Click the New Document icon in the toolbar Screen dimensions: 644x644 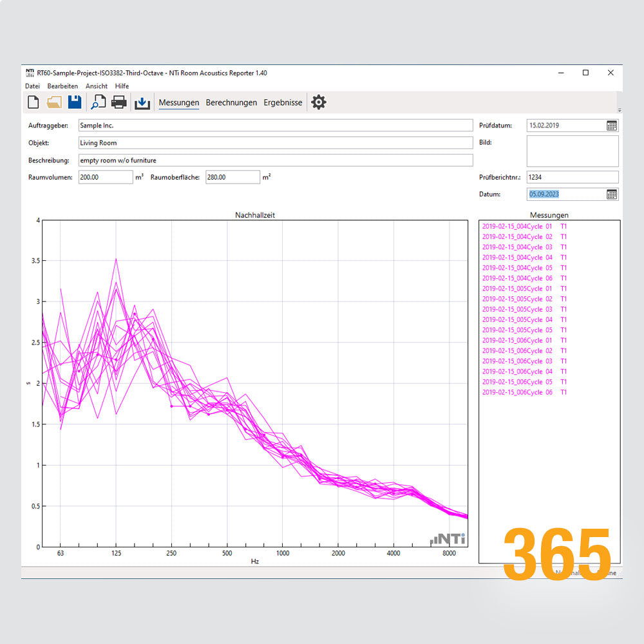[33, 102]
